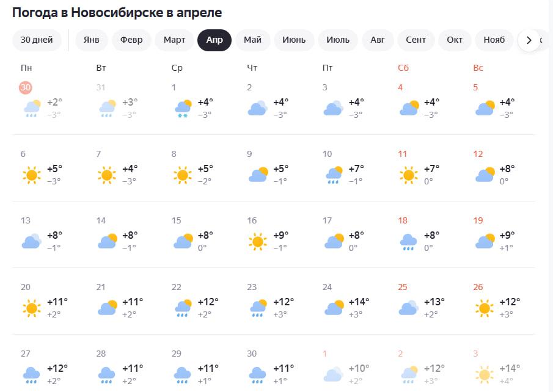
Task: Click the rain cloud icon for April 10
Action: click(334, 175)
